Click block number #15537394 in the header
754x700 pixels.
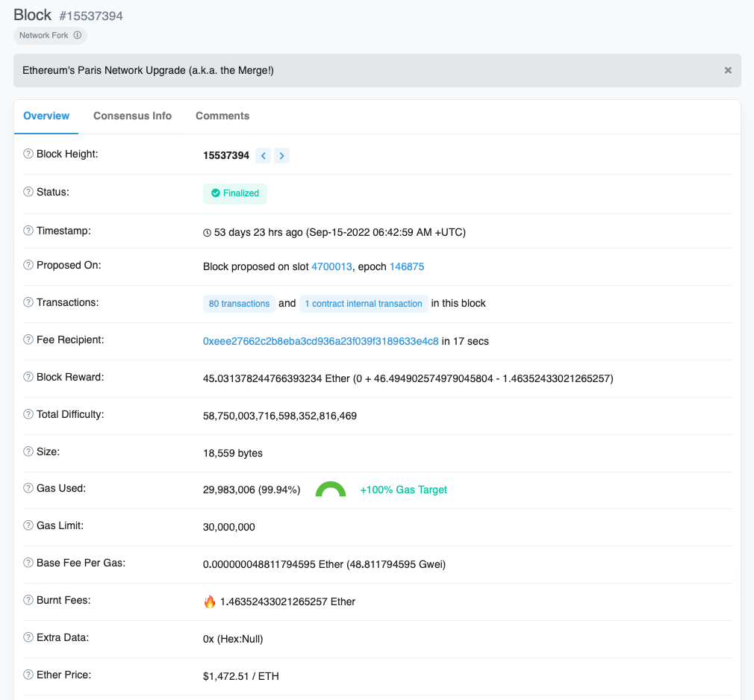(91, 16)
